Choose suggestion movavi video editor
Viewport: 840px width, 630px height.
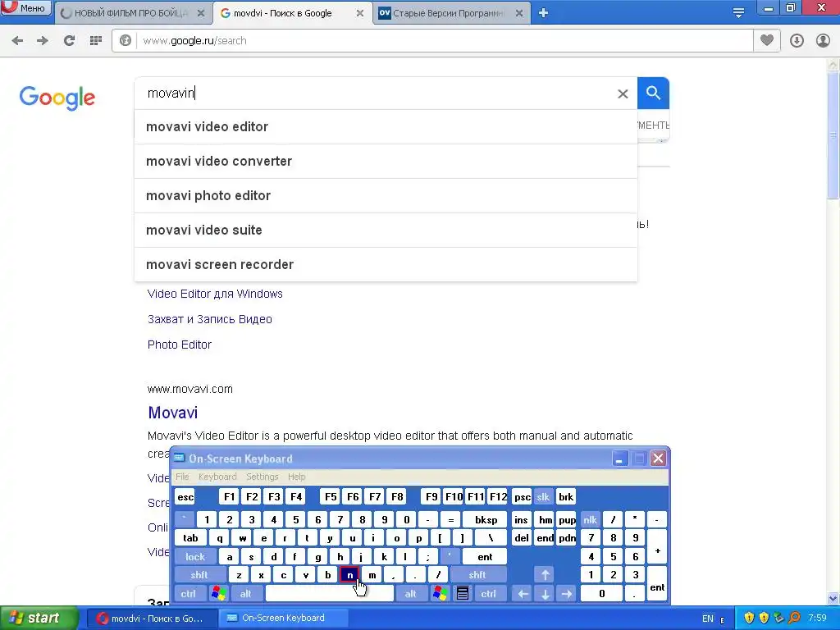point(386,127)
